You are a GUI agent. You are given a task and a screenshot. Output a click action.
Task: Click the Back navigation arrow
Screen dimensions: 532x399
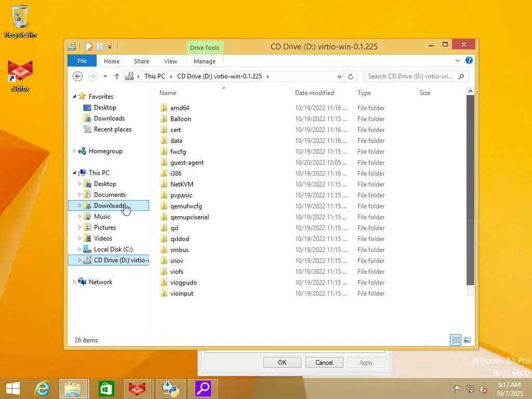point(78,76)
